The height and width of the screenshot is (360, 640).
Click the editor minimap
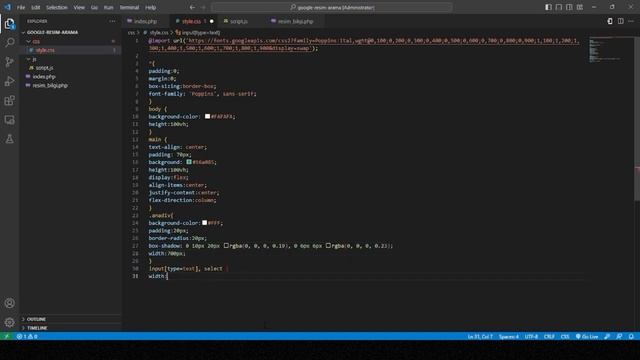[x=609, y=49]
